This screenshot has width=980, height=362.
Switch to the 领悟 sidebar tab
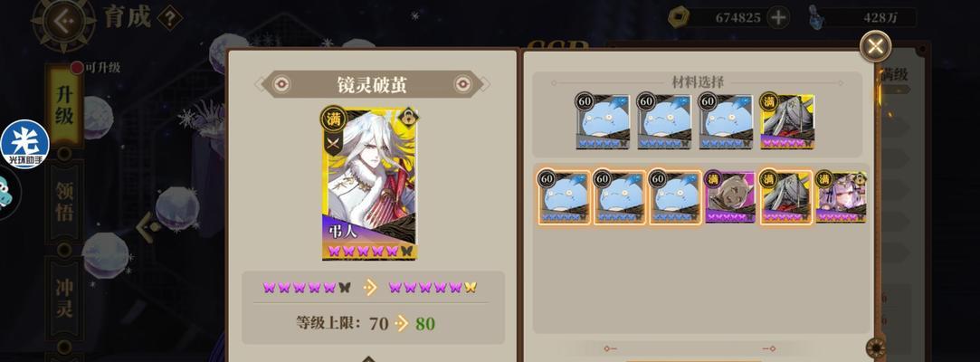pyautogui.click(x=65, y=201)
